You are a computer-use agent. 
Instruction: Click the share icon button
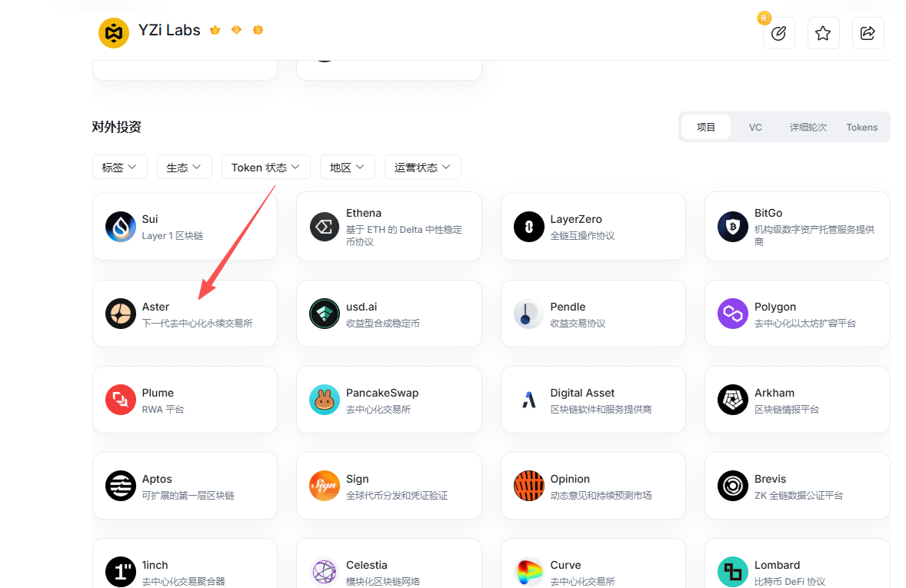pyautogui.click(x=868, y=33)
